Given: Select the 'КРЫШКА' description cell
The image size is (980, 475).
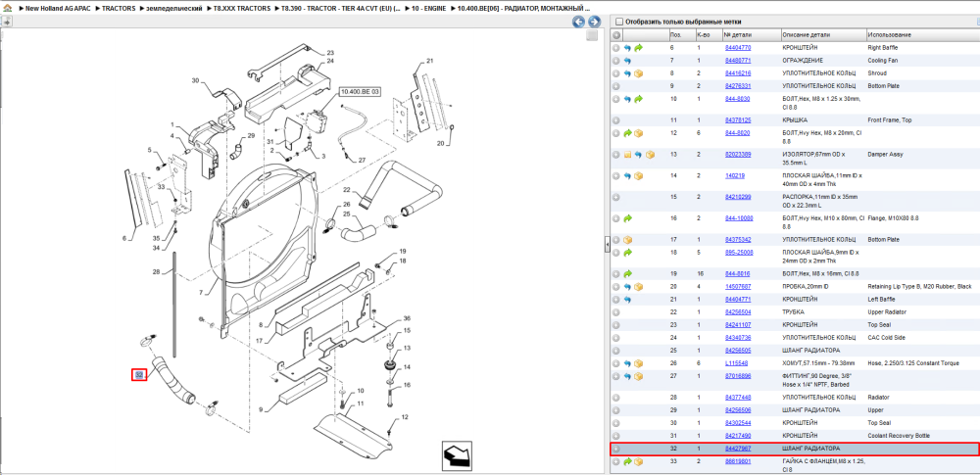Looking at the screenshot, I should coord(795,120).
